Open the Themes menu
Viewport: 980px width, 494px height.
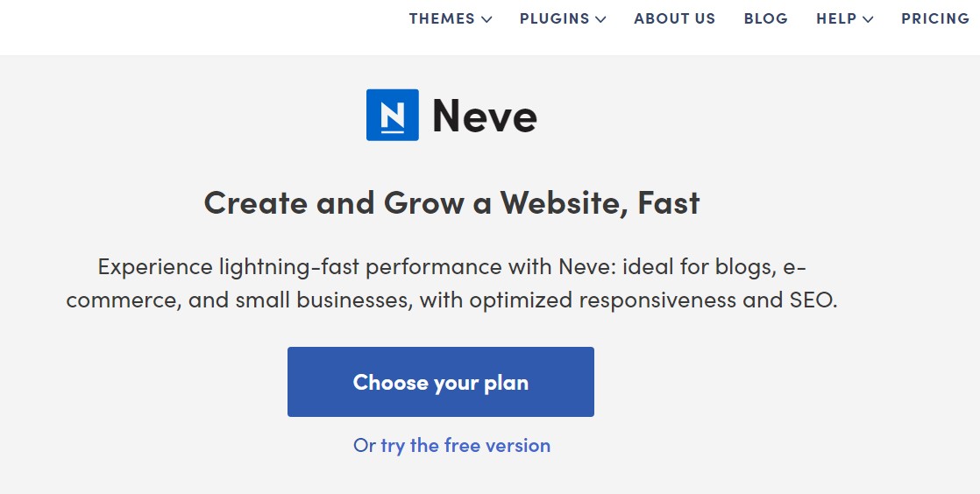tap(442, 18)
